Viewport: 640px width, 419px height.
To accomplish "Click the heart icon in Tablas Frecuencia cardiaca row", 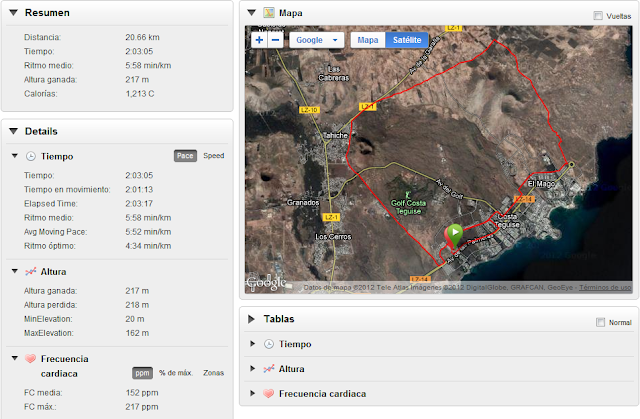I will pyautogui.click(x=269, y=394).
